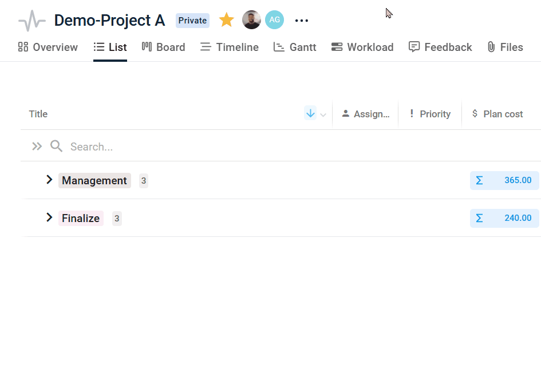Expand the Management group
541x392 pixels.
point(49,180)
